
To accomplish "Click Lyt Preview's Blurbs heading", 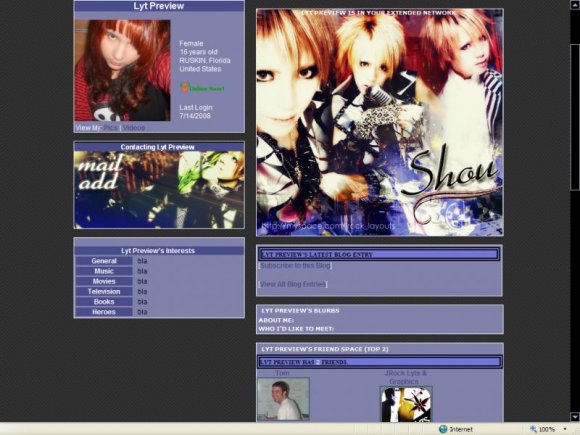I will (300, 310).
